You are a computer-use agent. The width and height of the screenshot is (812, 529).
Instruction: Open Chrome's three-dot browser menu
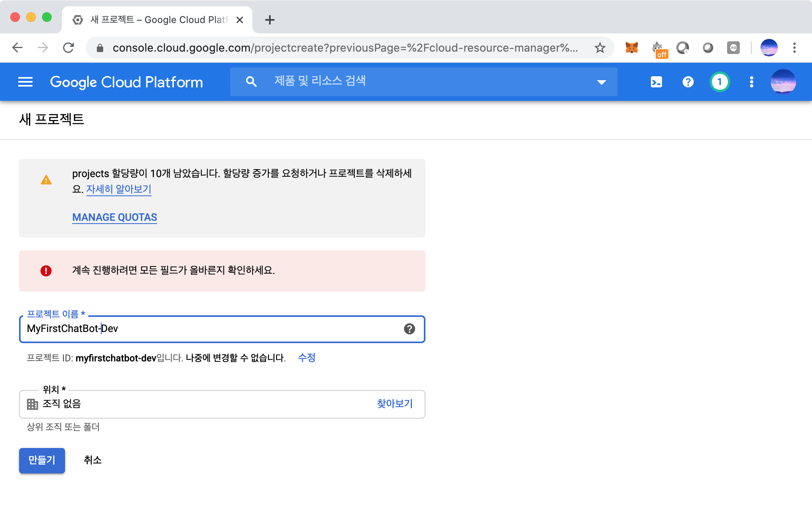point(794,48)
